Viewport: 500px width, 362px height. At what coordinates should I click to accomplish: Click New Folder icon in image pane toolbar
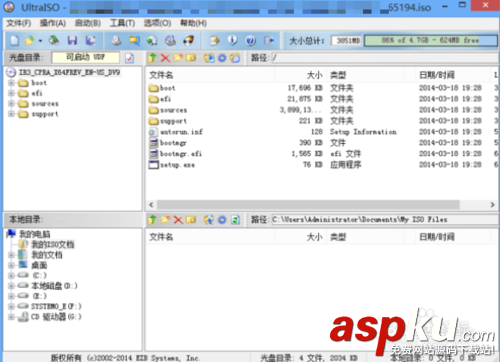(178, 58)
